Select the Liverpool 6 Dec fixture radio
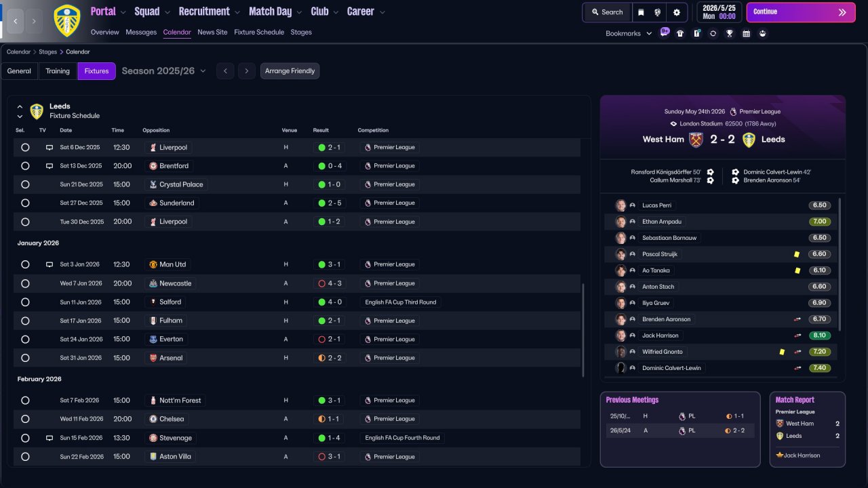This screenshot has height=488, width=868. 25,147
